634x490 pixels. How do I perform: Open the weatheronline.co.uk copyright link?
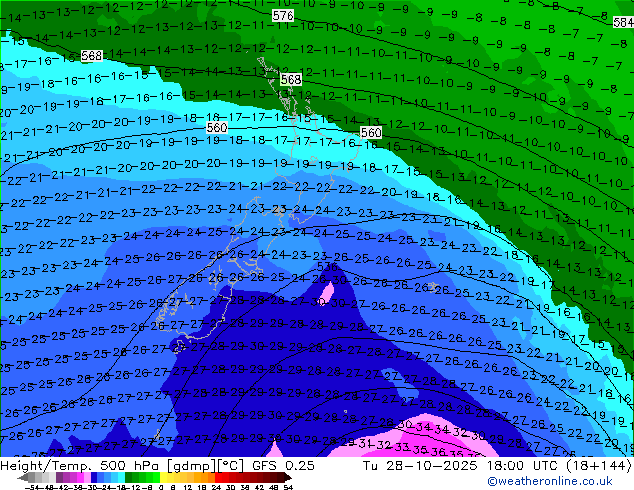coord(550,481)
